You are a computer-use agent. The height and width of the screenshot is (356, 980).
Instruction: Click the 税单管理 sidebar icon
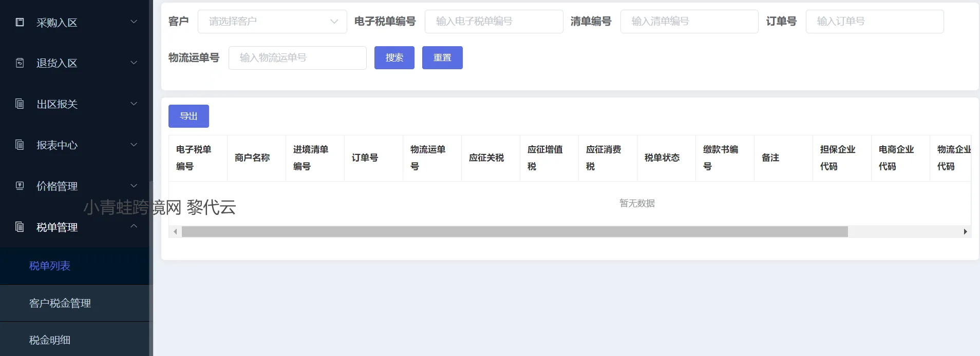click(x=20, y=227)
